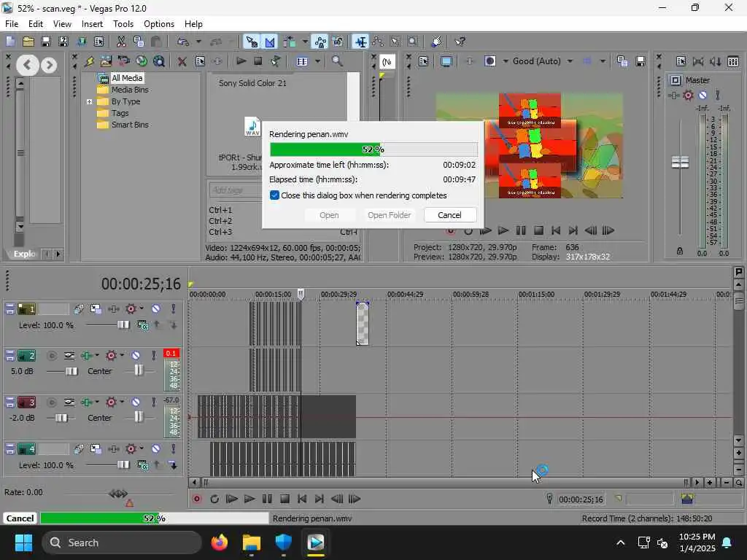Open the View menu
This screenshot has height=560, width=747.
62,24
